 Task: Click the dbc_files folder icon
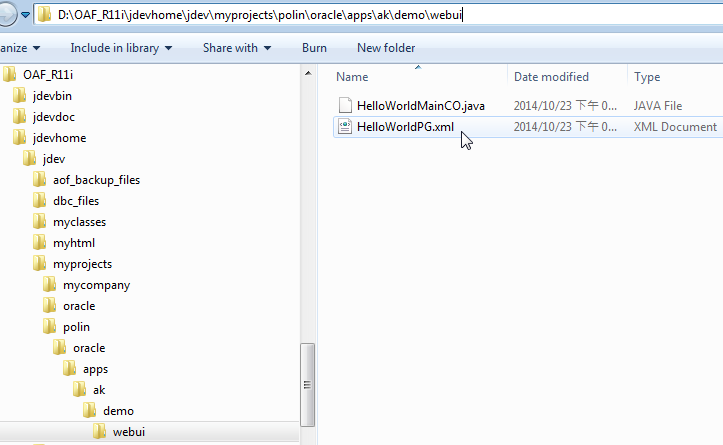40,201
